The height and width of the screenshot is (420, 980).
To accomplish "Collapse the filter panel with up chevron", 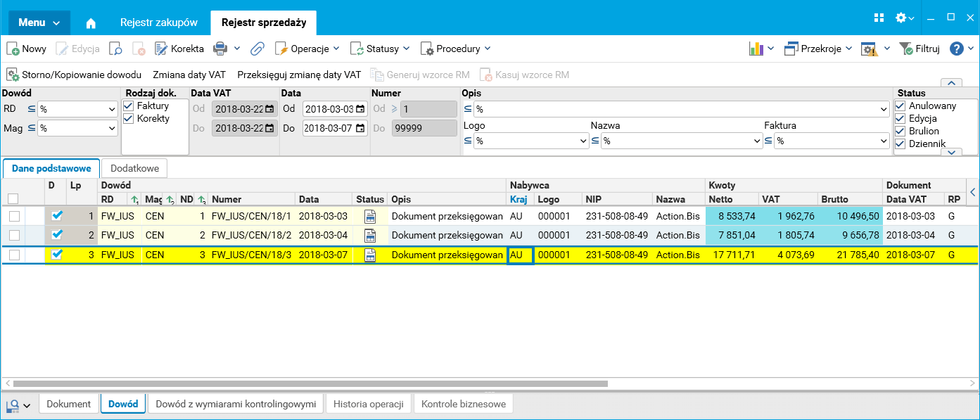I will point(951,82).
